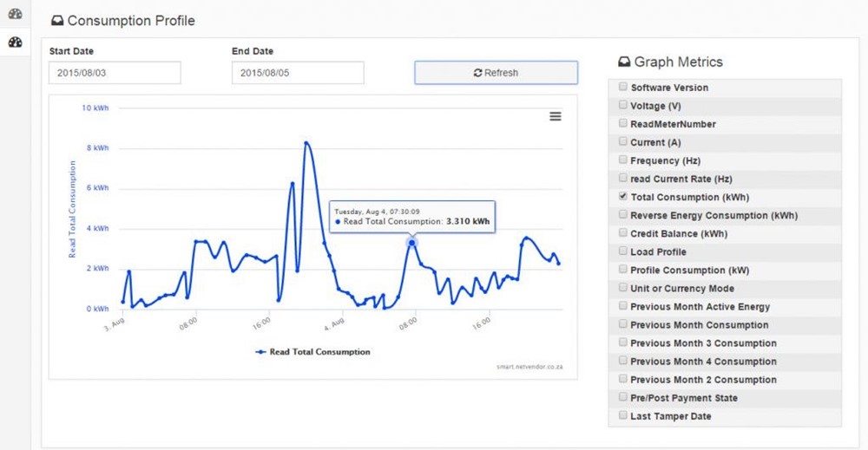Uncheck the Total Consumption (kWh) checkbox
The height and width of the screenshot is (450, 868).
[x=623, y=197]
